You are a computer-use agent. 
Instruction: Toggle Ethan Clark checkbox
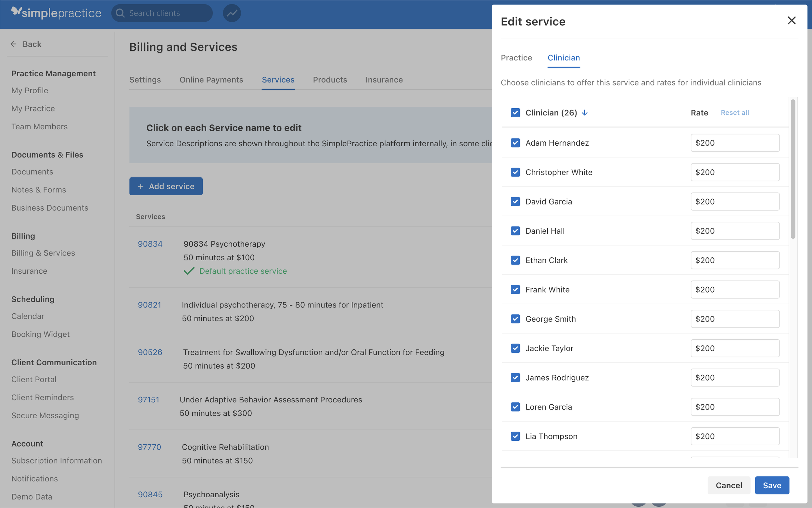[x=515, y=260]
